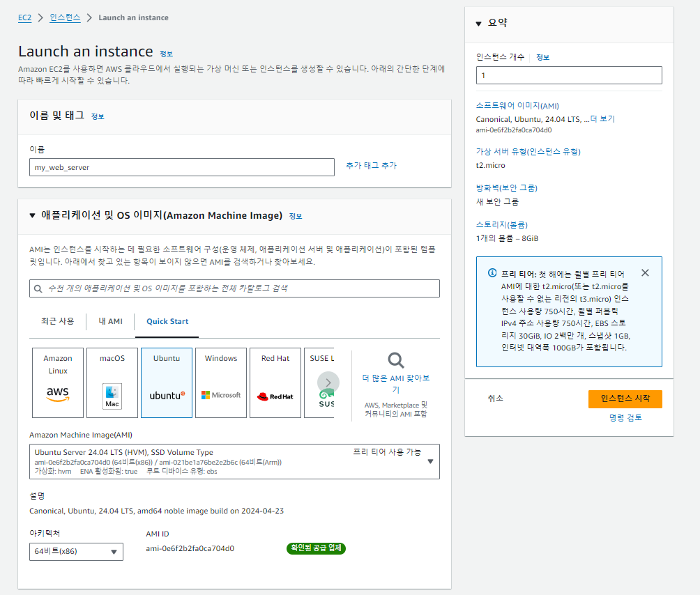The height and width of the screenshot is (595, 700).
Task: Switch to the 최근 사용 tab
Action: click(x=58, y=321)
